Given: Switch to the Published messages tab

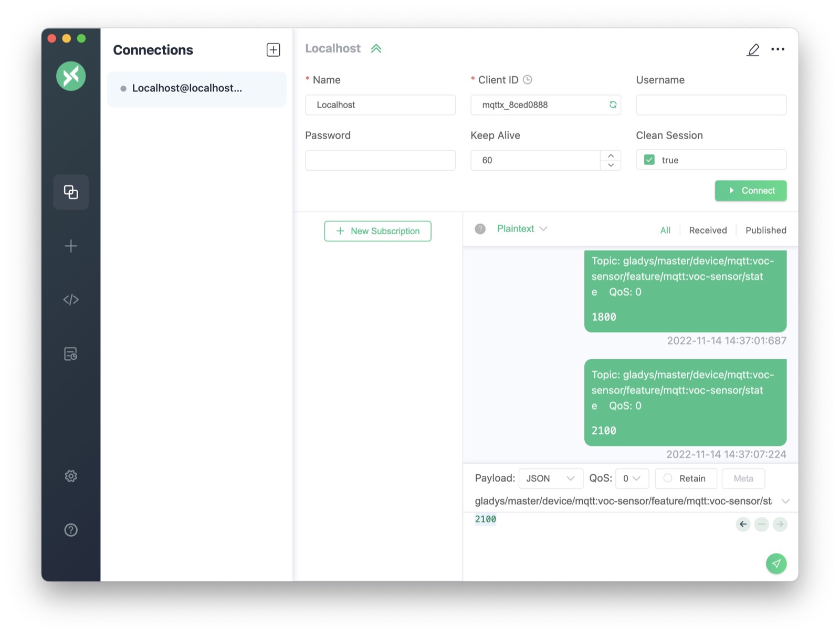Looking at the screenshot, I should pos(765,230).
